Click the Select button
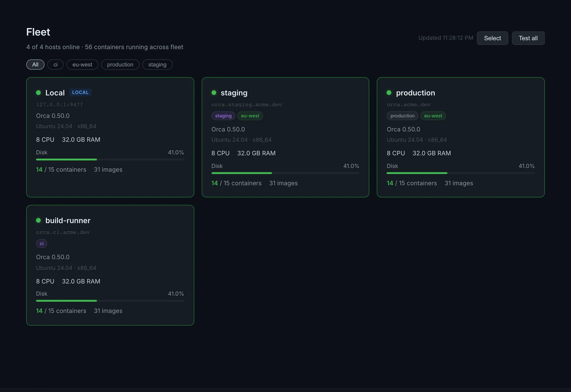This screenshot has height=392, width=571. [492, 38]
